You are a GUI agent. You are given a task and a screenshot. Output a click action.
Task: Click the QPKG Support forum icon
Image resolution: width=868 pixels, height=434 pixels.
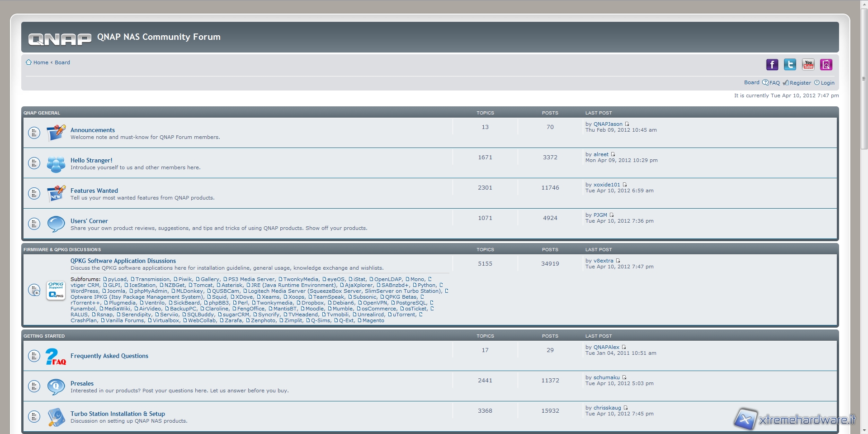click(56, 291)
